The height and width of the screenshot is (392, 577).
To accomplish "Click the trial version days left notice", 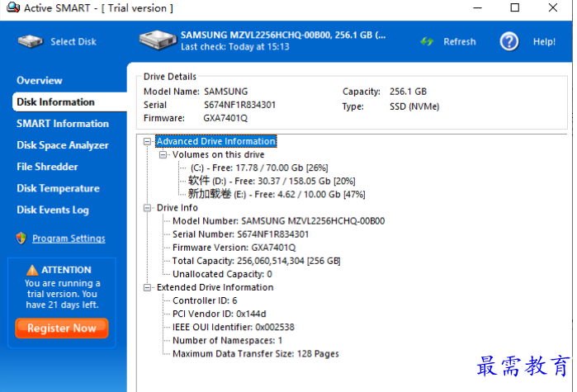I will 62,294.
